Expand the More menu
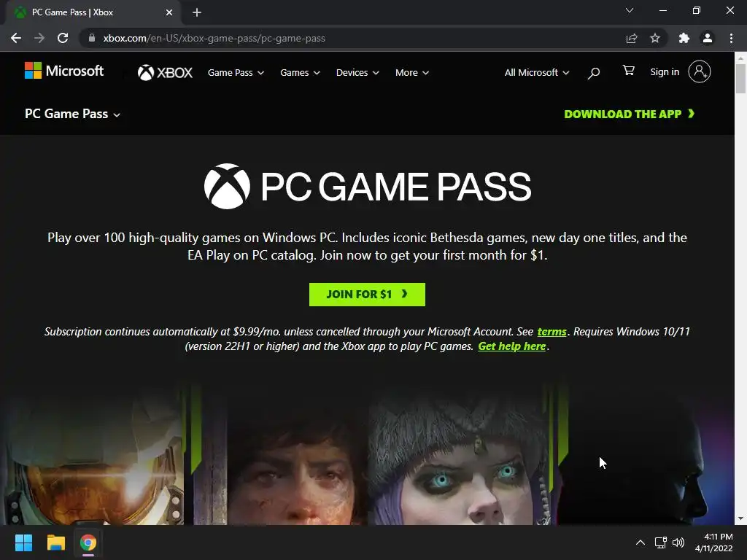This screenshot has height=560, width=747. (412, 72)
